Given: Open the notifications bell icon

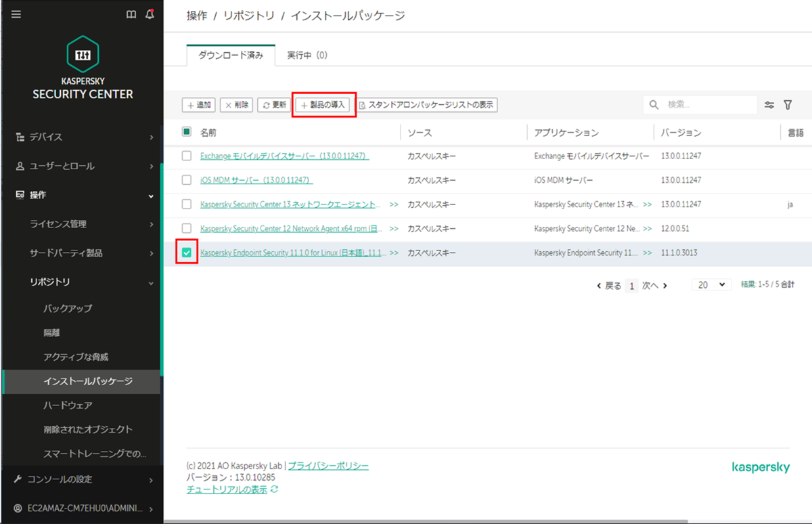Looking at the screenshot, I should tap(150, 14).
